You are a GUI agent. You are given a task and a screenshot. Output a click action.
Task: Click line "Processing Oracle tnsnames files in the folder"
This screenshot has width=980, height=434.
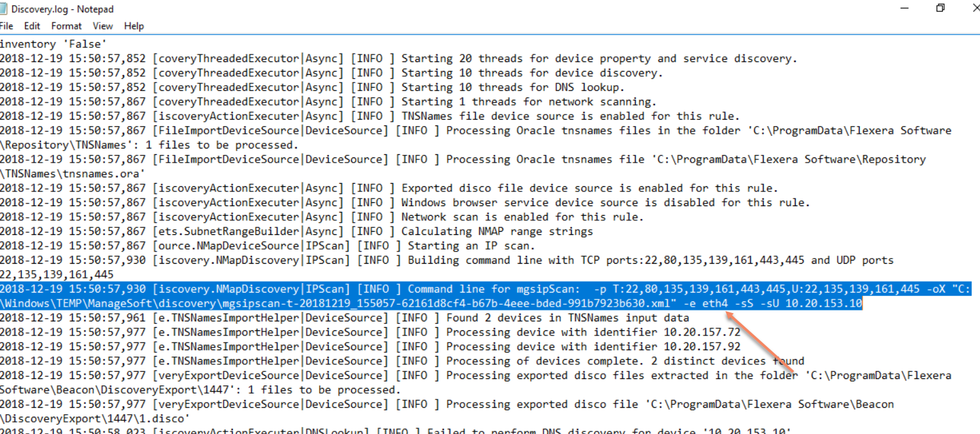(x=476, y=131)
